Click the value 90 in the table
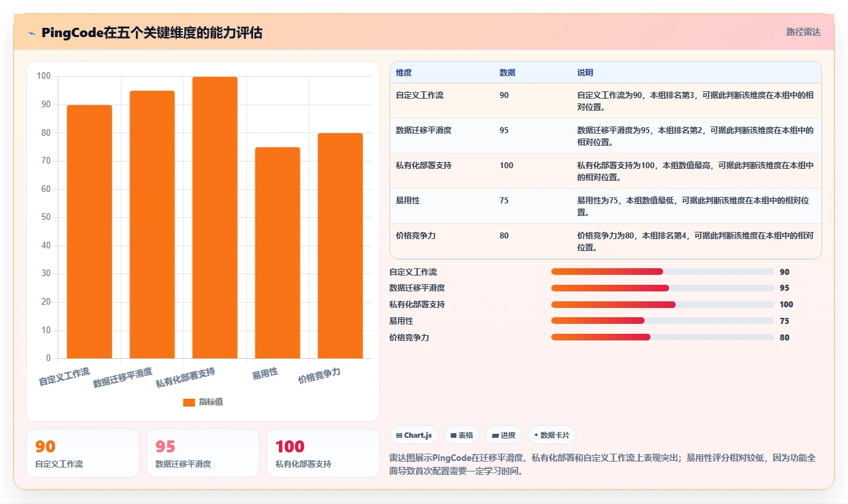The height and width of the screenshot is (504, 848). point(504,95)
